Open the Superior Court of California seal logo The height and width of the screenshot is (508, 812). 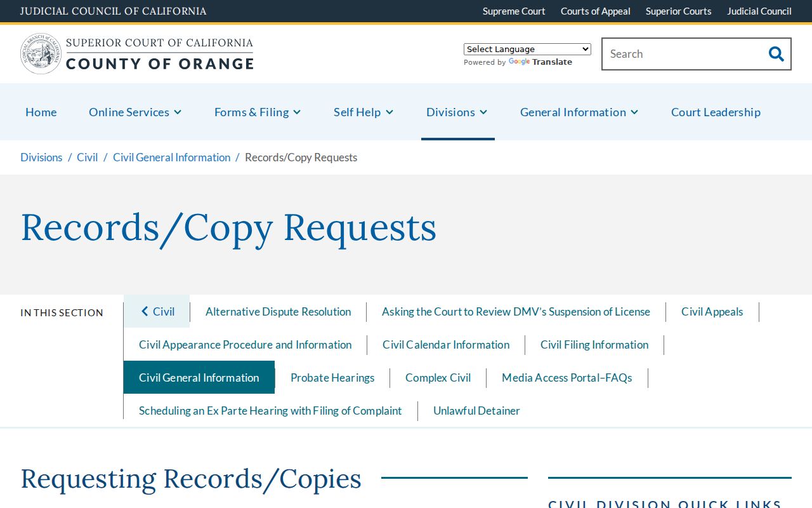tap(41, 54)
